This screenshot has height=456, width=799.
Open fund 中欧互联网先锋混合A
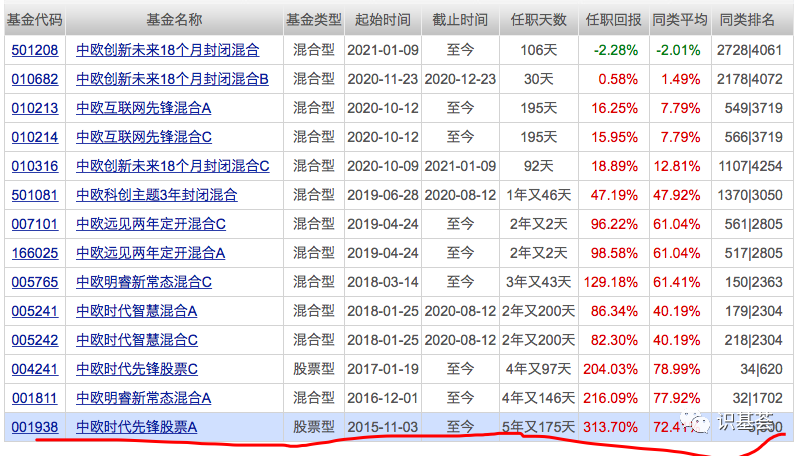pyautogui.click(x=144, y=108)
